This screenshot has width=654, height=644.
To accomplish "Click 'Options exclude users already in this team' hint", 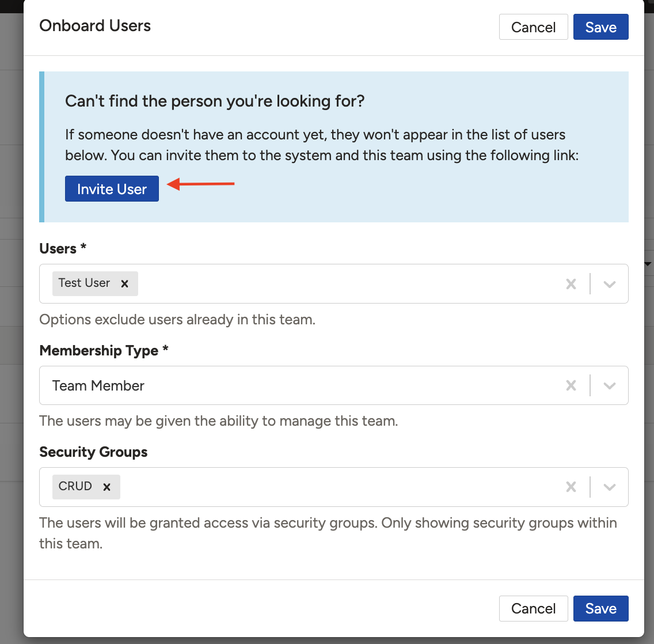I will tap(177, 320).
